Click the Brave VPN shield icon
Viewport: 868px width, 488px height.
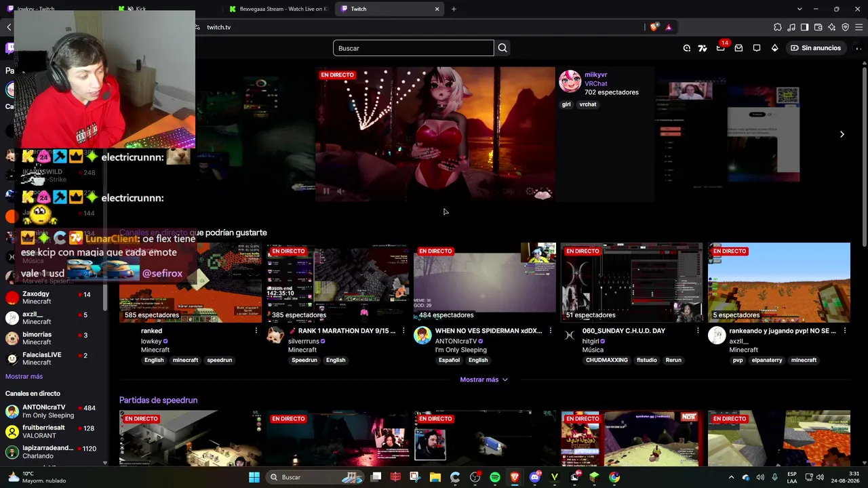click(x=846, y=27)
